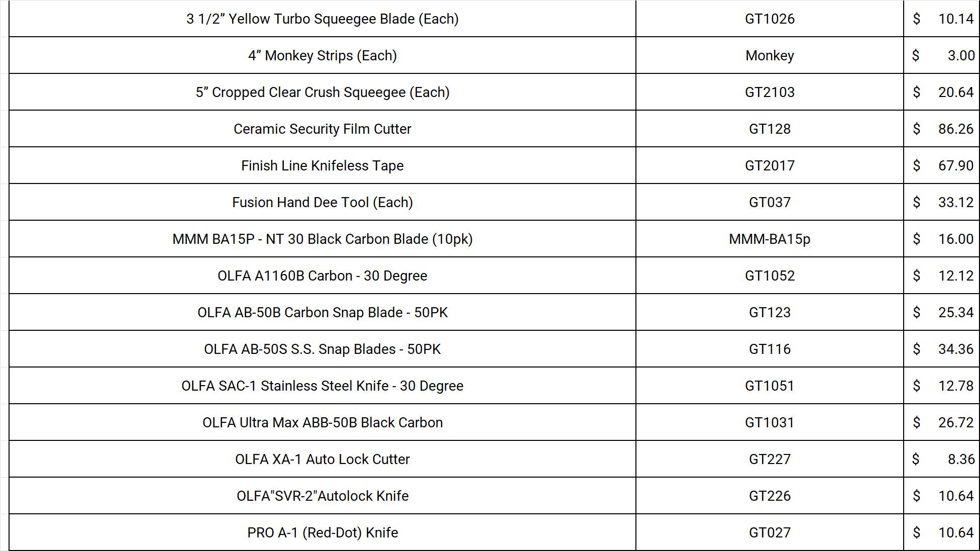Select the 3 1/2" Yellow Turbo Squeegee Blade cell
This screenshot has width=980, height=551.
322,19
